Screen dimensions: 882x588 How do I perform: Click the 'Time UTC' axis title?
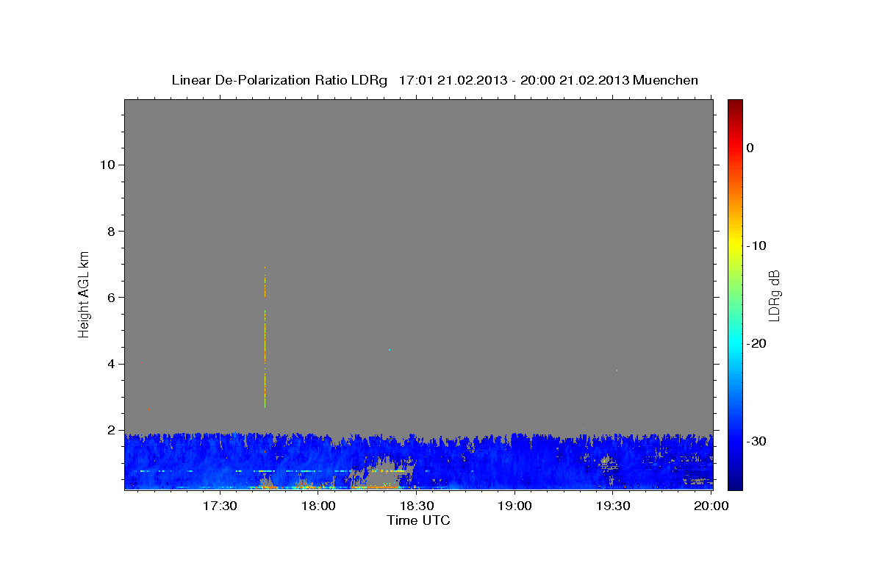pos(418,520)
